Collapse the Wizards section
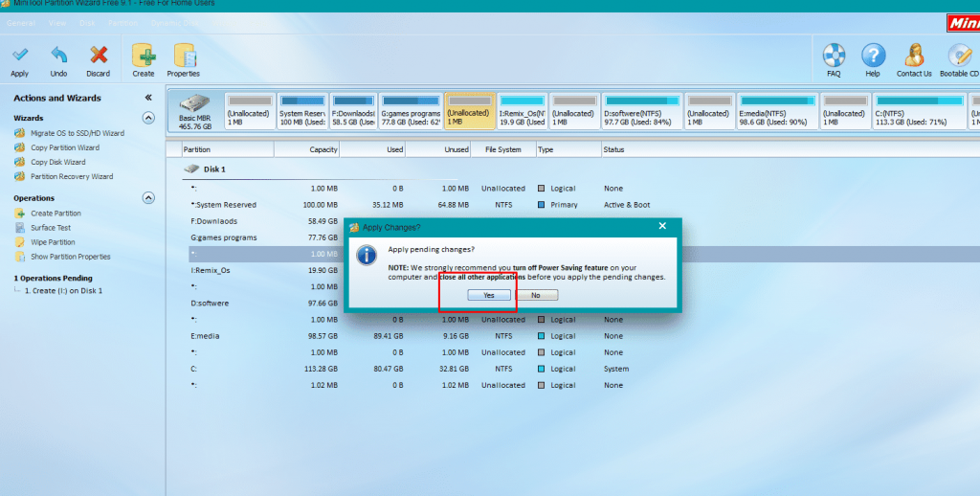The width and height of the screenshot is (980, 496). coord(148,118)
